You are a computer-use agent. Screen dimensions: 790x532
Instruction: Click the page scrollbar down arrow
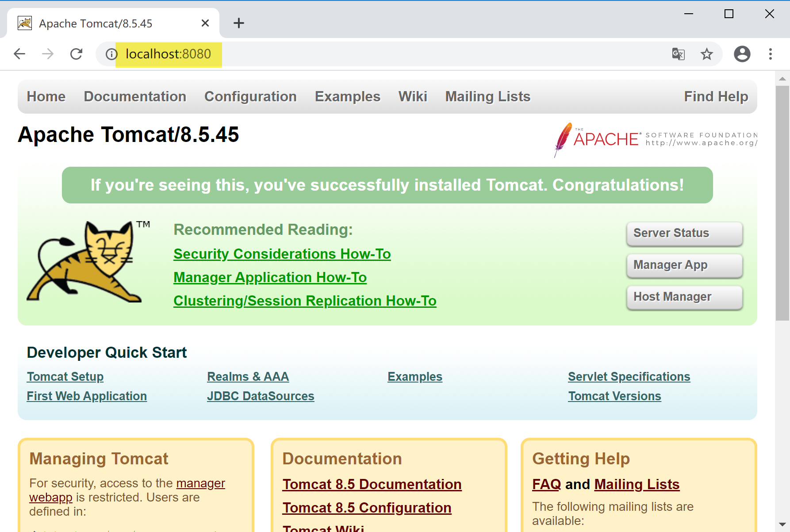pyautogui.click(x=782, y=524)
